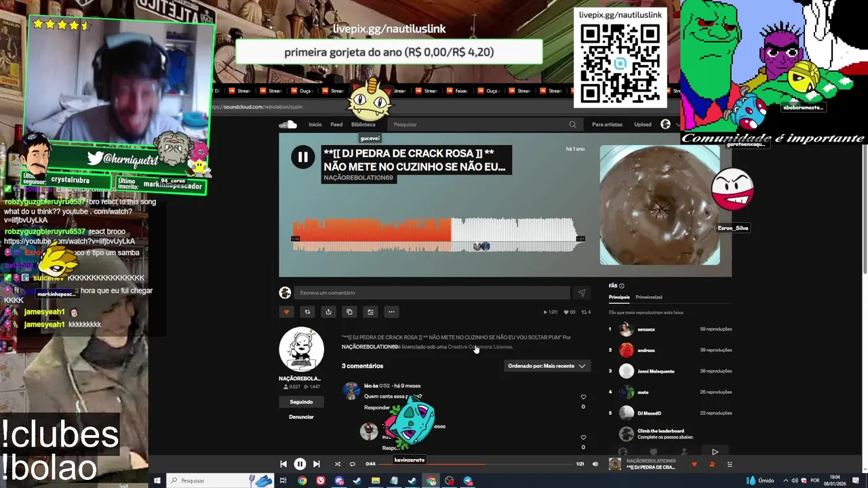Open the user avatar menu in header
This screenshot has width=868, height=488.
pos(665,125)
